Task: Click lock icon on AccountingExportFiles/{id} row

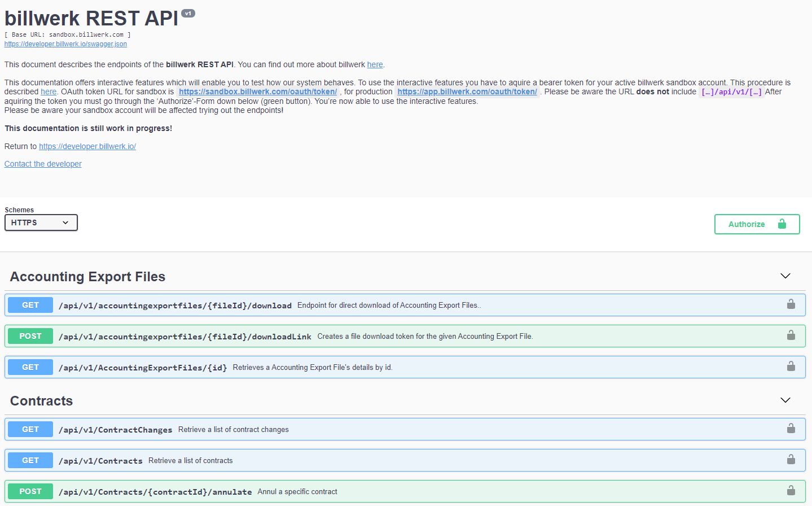Action: point(791,367)
